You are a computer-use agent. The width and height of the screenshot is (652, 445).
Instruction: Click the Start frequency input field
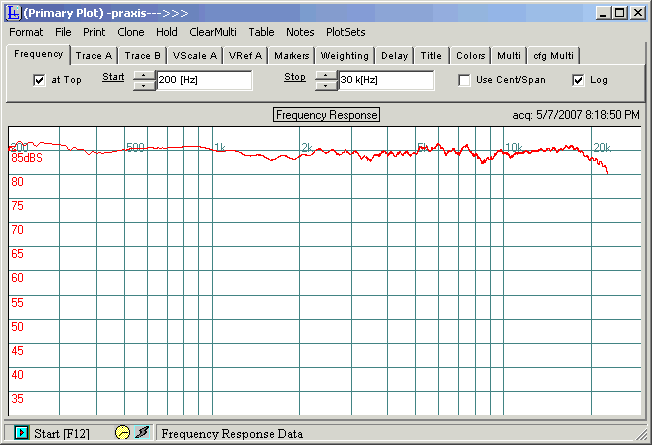(204, 80)
